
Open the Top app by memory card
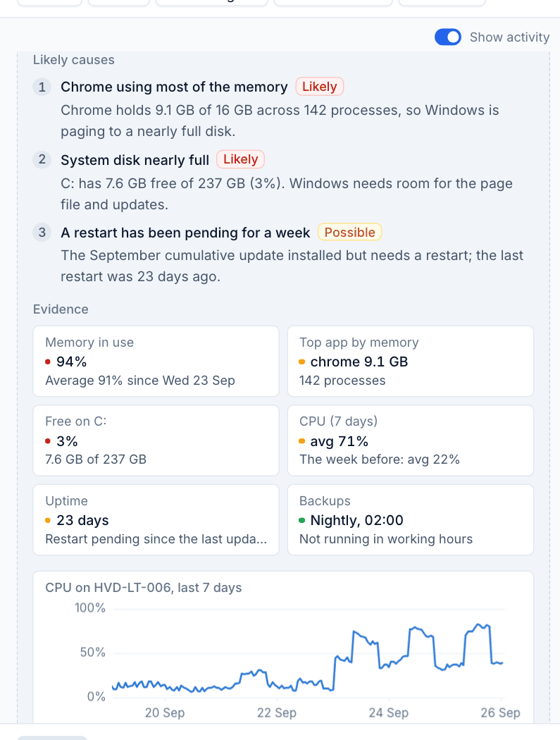tap(411, 361)
